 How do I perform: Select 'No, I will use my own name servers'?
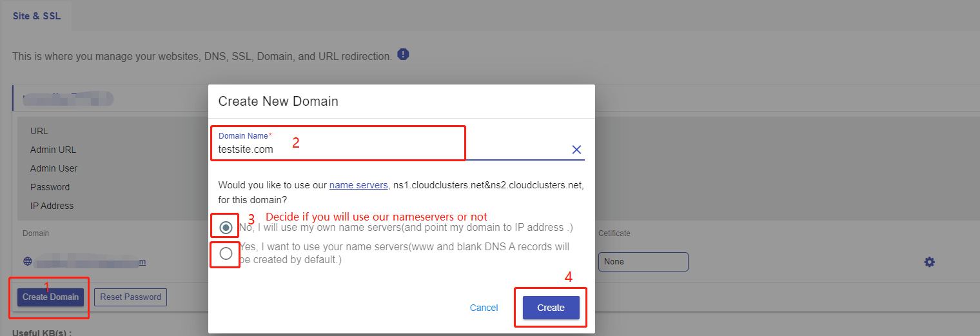tap(226, 228)
